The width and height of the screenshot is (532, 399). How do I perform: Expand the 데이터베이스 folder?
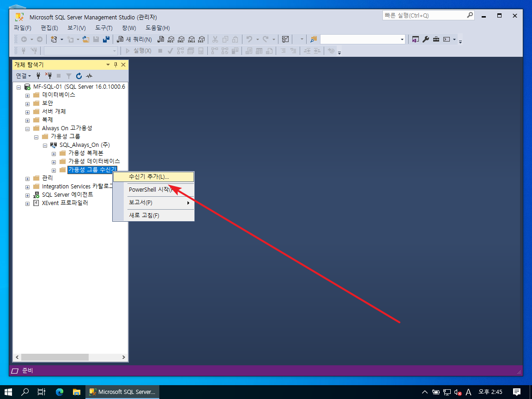(28, 96)
